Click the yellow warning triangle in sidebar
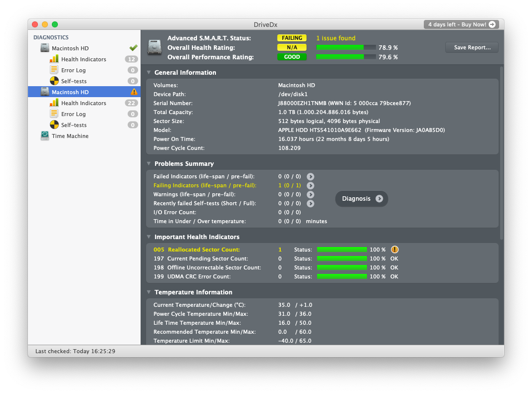Screen dimensions: 532x394 tap(134, 92)
